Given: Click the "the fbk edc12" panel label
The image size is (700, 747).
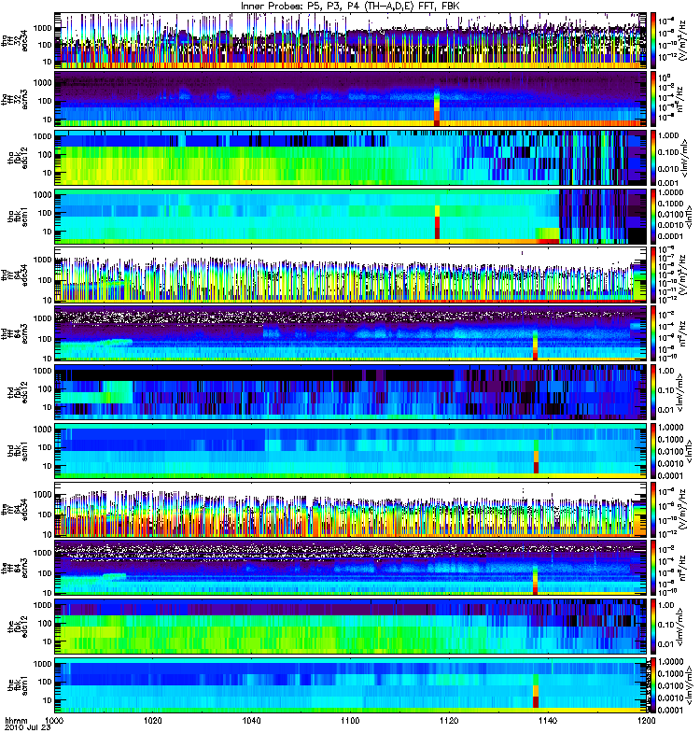Looking at the screenshot, I should point(18,627).
